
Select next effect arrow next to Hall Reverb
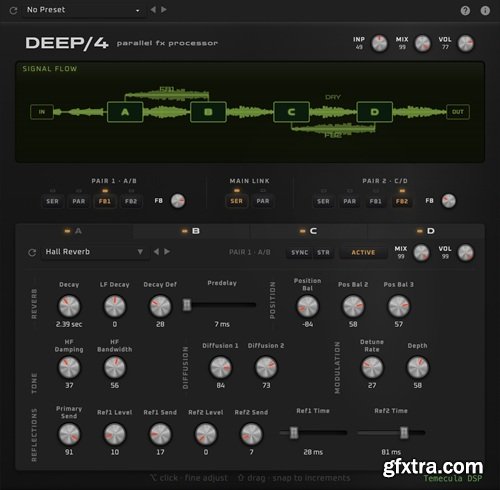(167, 252)
